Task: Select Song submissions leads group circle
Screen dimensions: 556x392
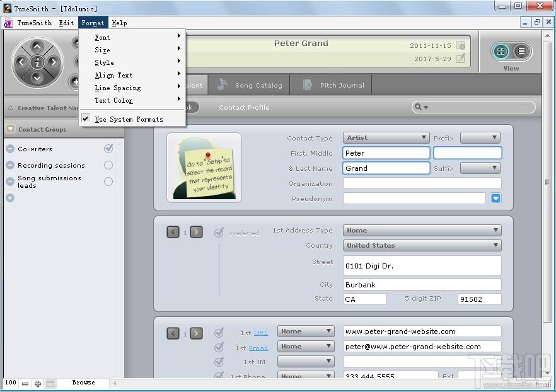Action: 108,182
